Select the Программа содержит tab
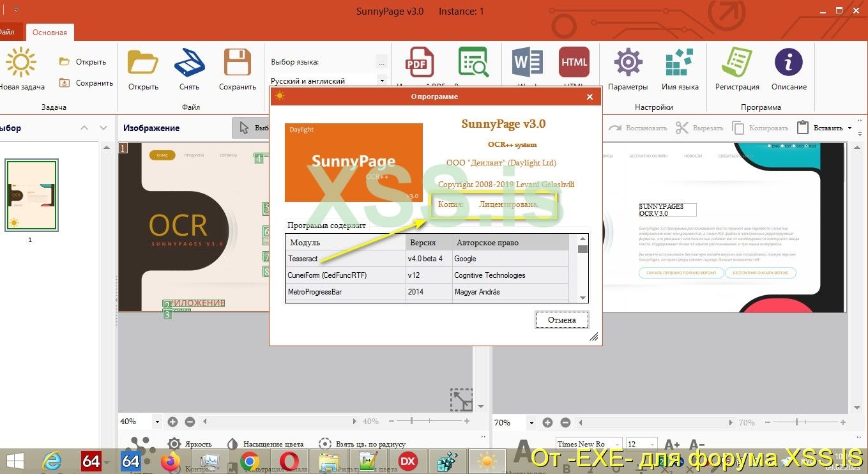 [x=327, y=225]
